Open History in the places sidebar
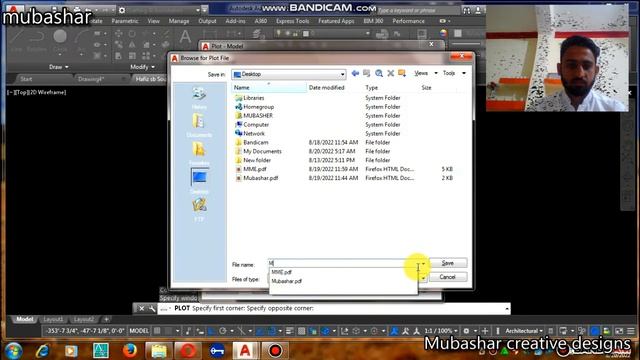This screenshot has height=360, width=640. click(199, 98)
